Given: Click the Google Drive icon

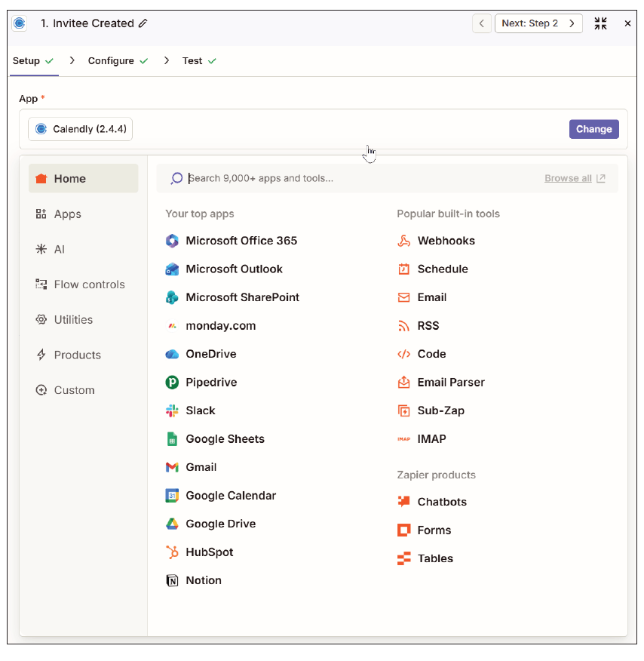Looking at the screenshot, I should [x=172, y=524].
